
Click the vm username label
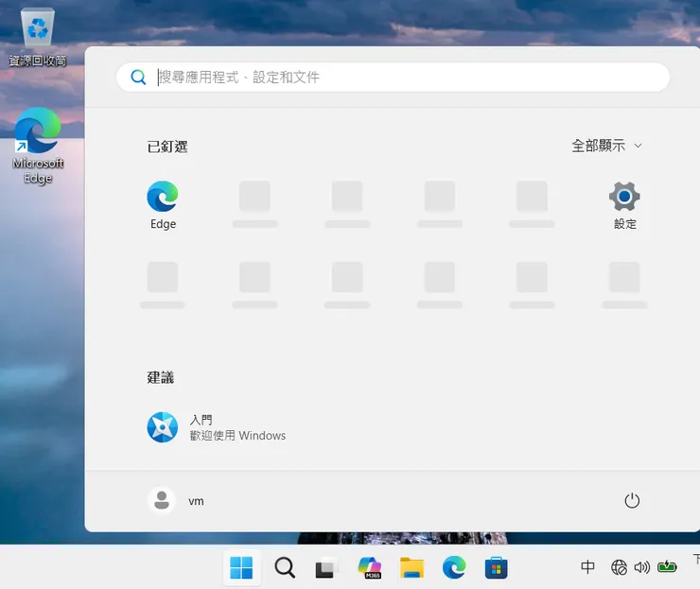point(196,501)
